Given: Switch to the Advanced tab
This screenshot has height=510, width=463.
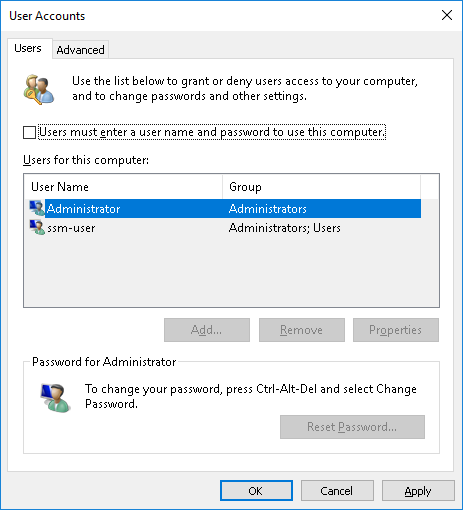Looking at the screenshot, I should click(x=80, y=50).
